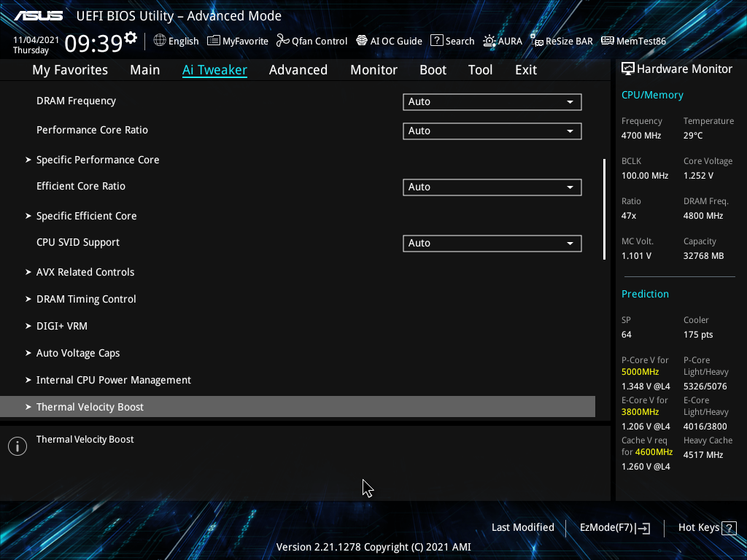Launch MemTest86 icon
Viewport: 747px width, 560px height.
pos(608,41)
